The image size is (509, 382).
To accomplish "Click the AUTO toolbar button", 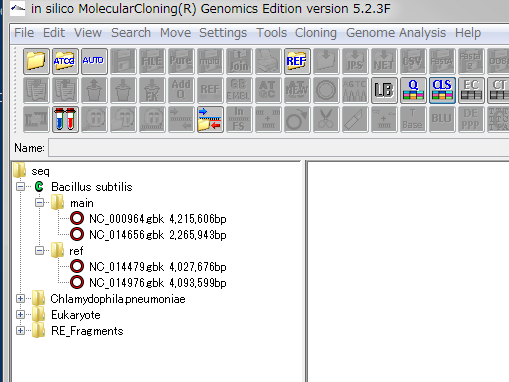I will (94, 61).
